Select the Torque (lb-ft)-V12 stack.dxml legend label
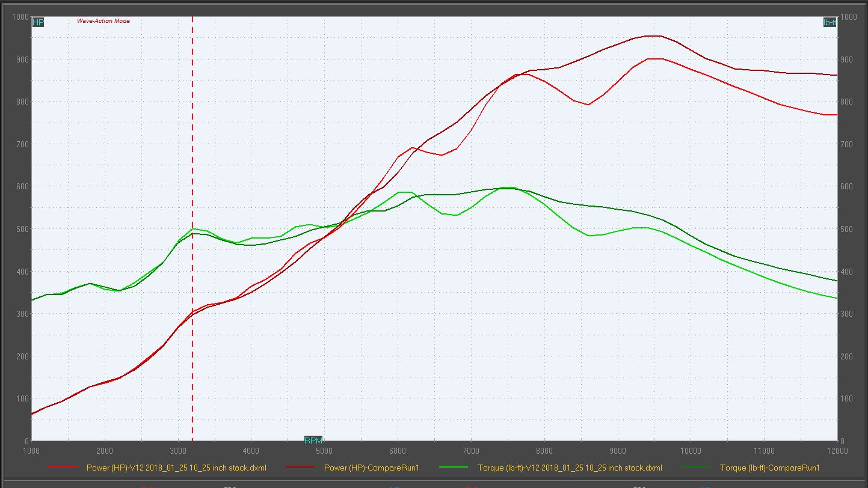The image size is (868, 488). pyautogui.click(x=570, y=468)
